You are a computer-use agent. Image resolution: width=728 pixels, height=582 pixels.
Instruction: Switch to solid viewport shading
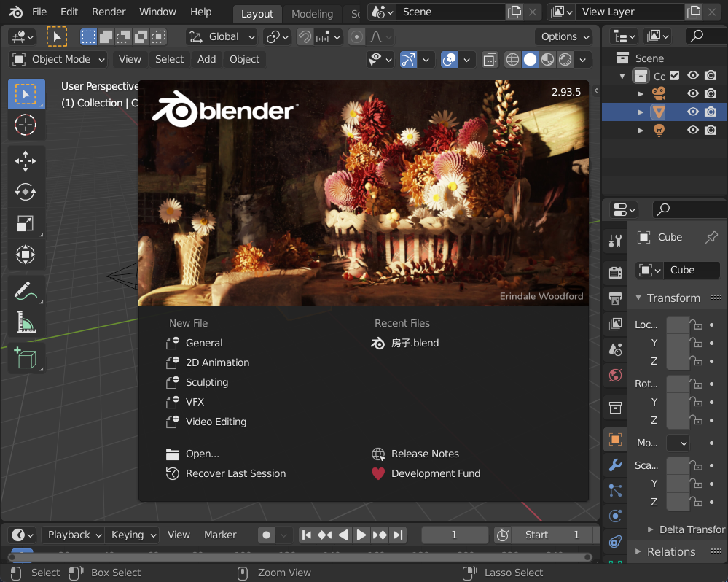530,60
